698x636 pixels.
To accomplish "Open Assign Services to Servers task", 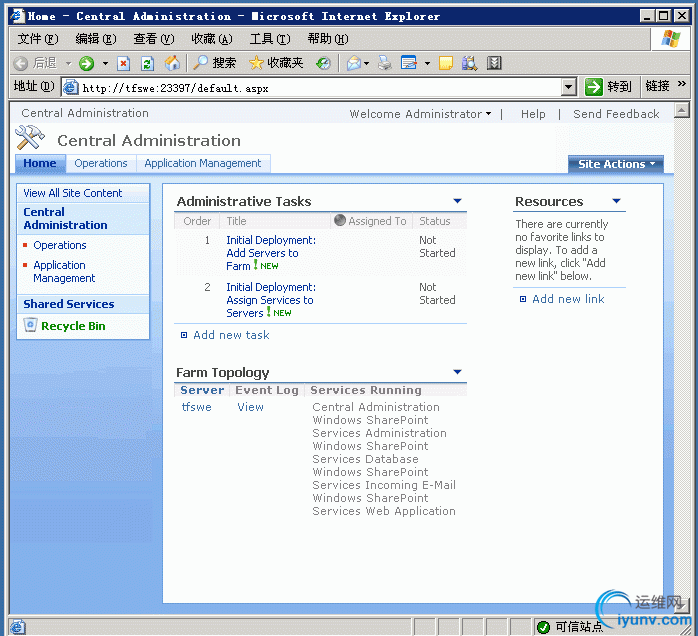I will (x=271, y=300).
